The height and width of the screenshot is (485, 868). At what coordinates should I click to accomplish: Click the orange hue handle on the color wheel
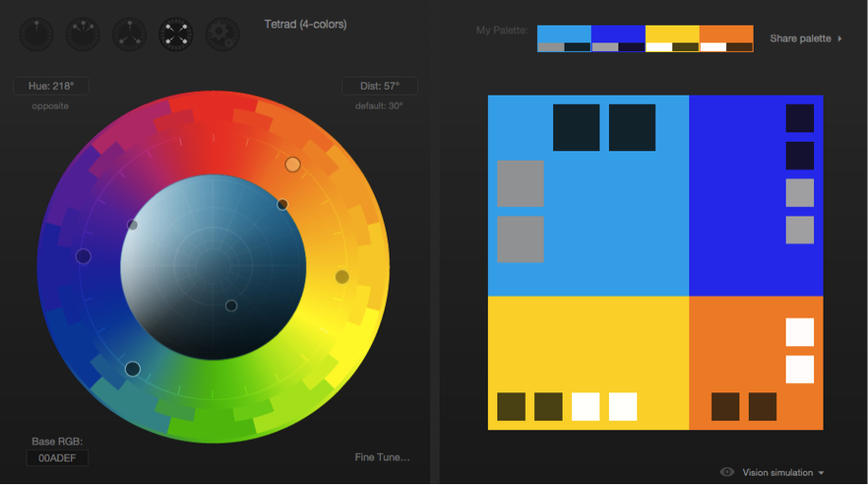tap(293, 165)
